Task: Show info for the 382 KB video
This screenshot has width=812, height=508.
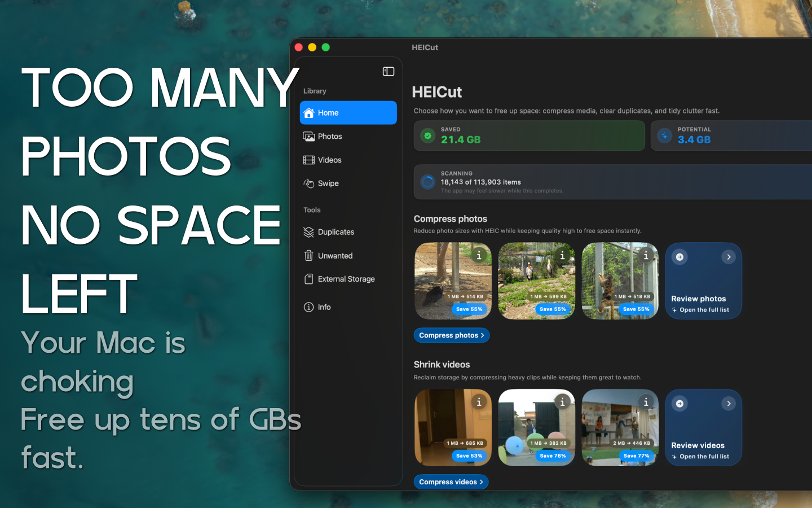Action: click(x=562, y=402)
